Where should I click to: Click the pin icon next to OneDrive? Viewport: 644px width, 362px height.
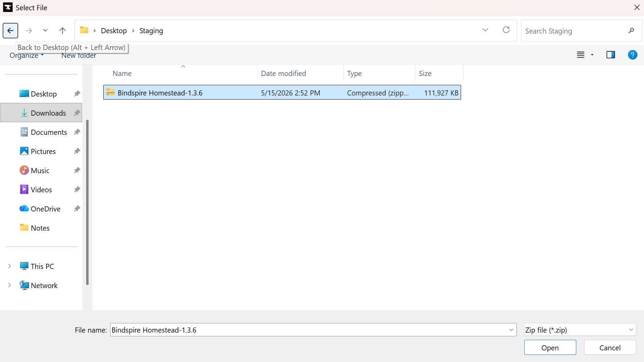77,209
